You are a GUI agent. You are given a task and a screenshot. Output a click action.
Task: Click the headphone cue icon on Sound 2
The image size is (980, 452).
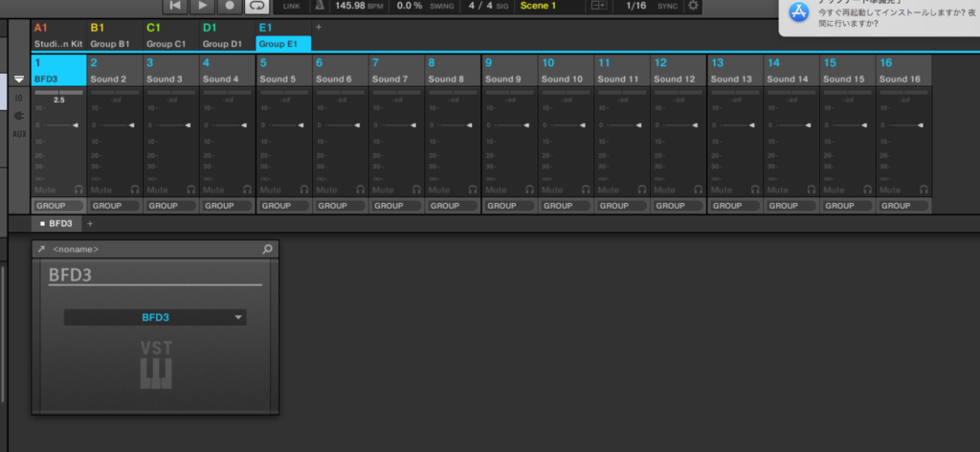(x=136, y=190)
